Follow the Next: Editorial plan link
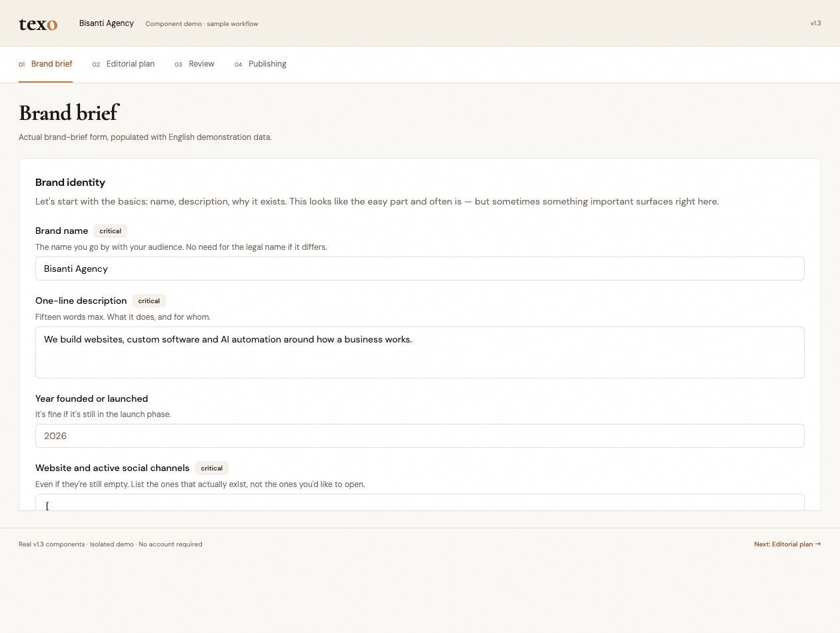 (787, 544)
